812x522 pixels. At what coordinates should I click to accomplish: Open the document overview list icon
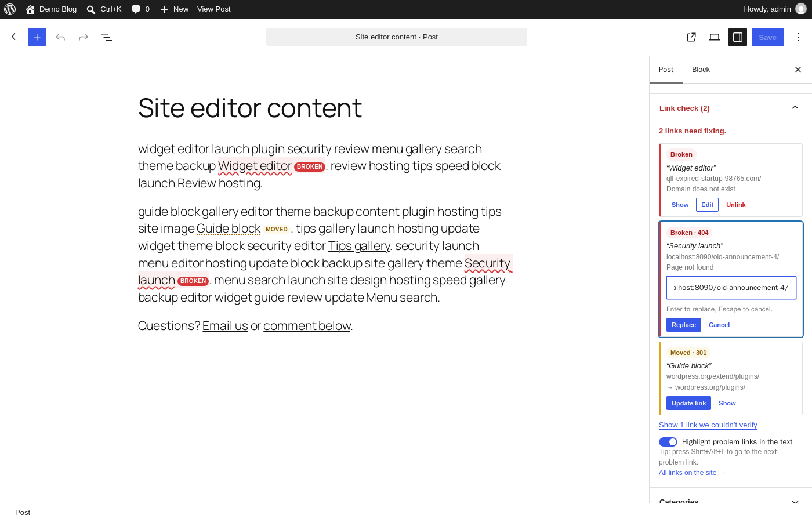[x=107, y=37]
